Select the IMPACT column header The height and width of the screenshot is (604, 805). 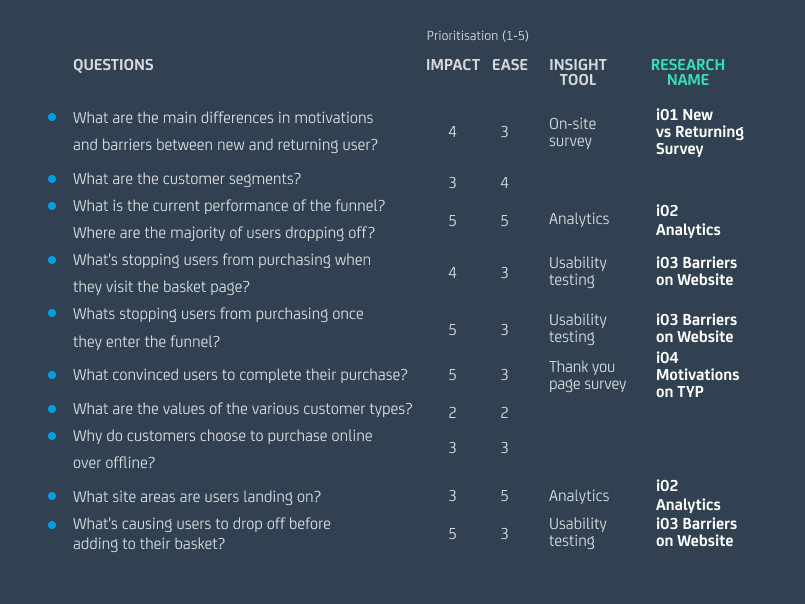click(451, 65)
